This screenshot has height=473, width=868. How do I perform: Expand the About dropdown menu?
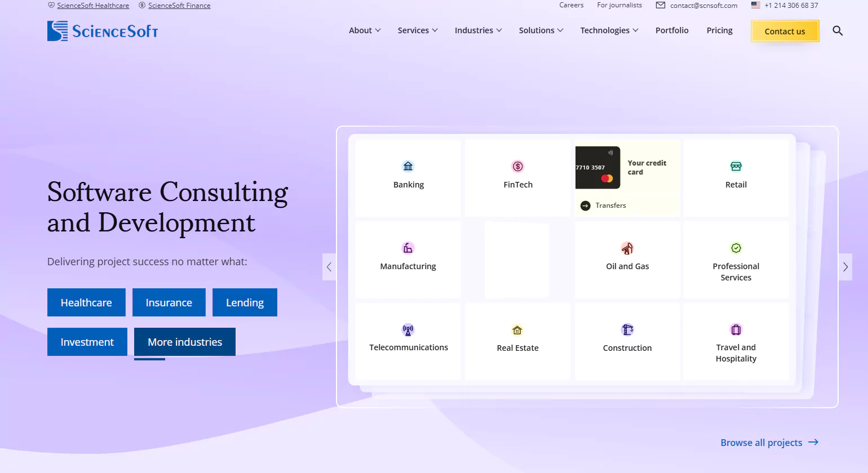click(x=365, y=30)
